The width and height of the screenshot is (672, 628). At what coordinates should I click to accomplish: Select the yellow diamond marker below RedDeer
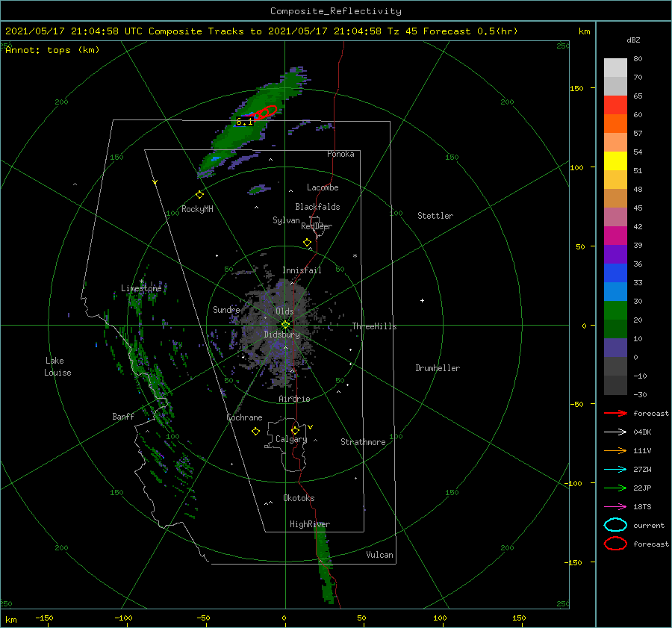(x=307, y=243)
